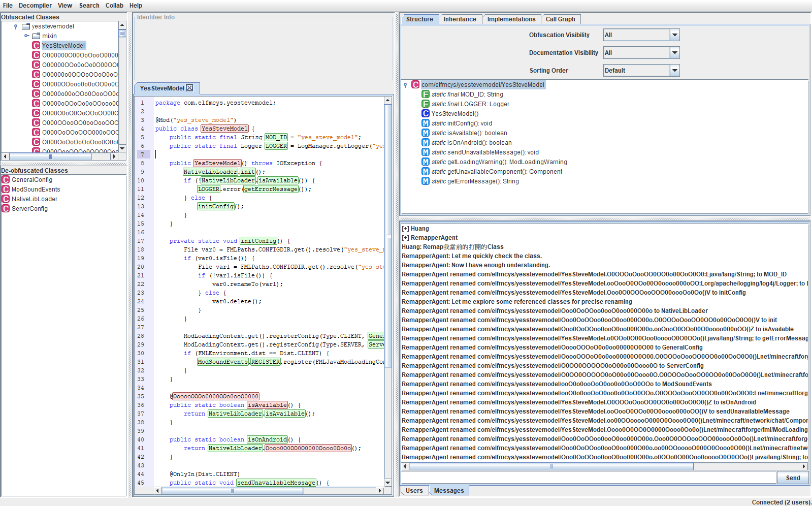Collapse the yesstevemodel package node
The width and height of the screenshot is (812, 506).
(x=16, y=26)
